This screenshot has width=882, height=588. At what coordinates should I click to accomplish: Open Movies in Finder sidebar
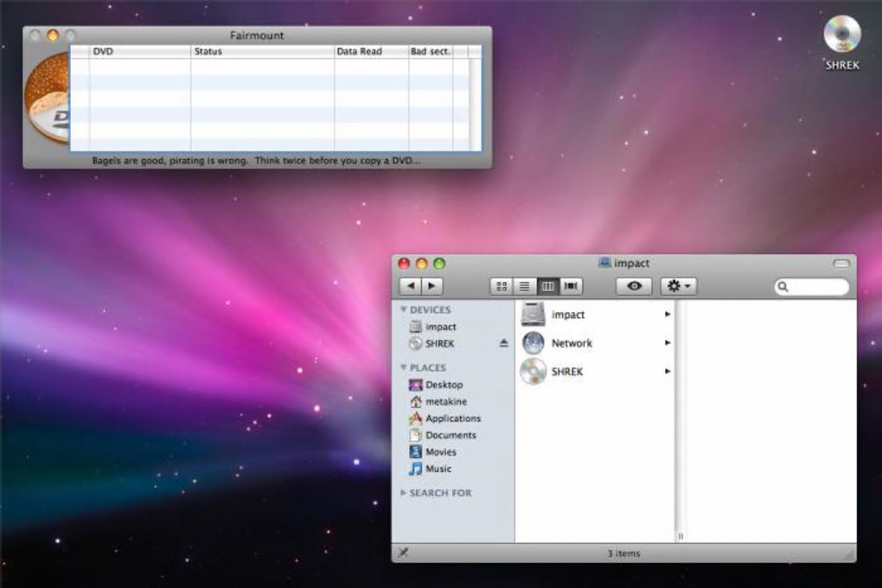pyautogui.click(x=432, y=452)
